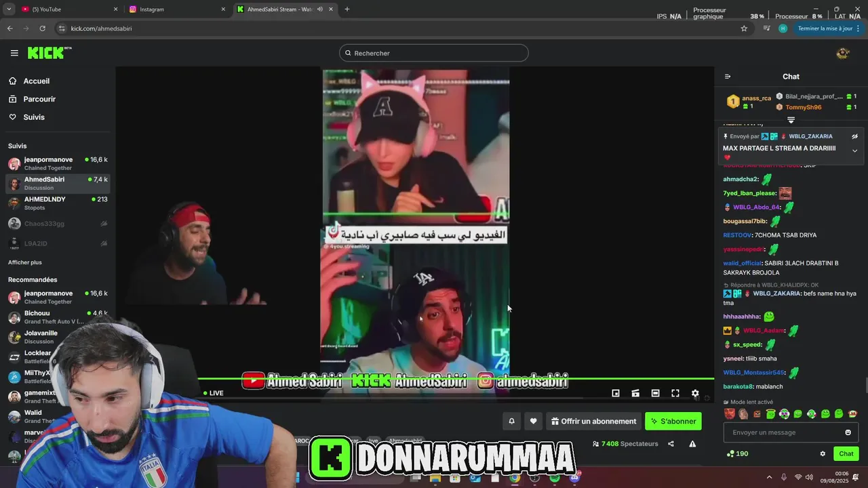Select the last emote in quick bar
This screenshot has width=868, height=488.
pos(852,413)
